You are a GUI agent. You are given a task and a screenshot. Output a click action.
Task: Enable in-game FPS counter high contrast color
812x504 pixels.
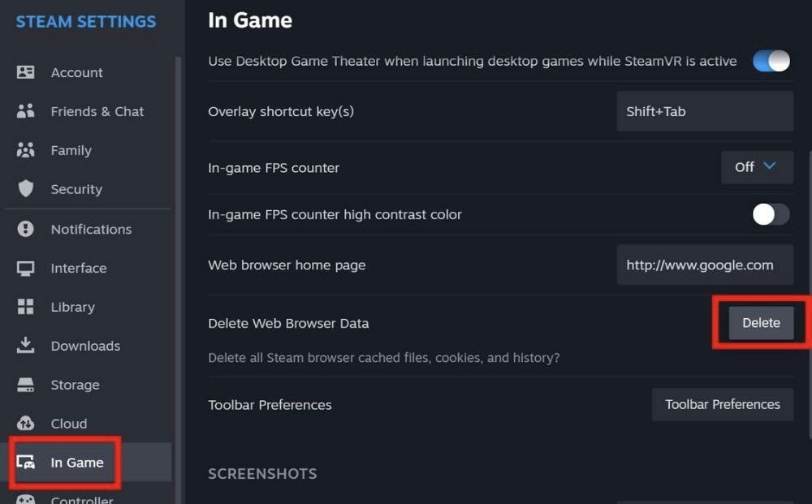tap(770, 214)
